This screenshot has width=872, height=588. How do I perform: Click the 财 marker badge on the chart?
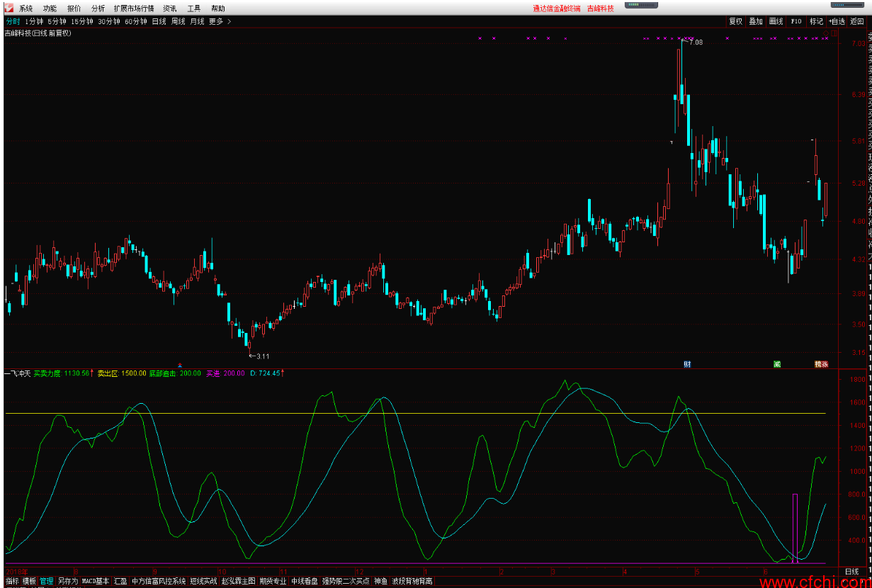686,364
